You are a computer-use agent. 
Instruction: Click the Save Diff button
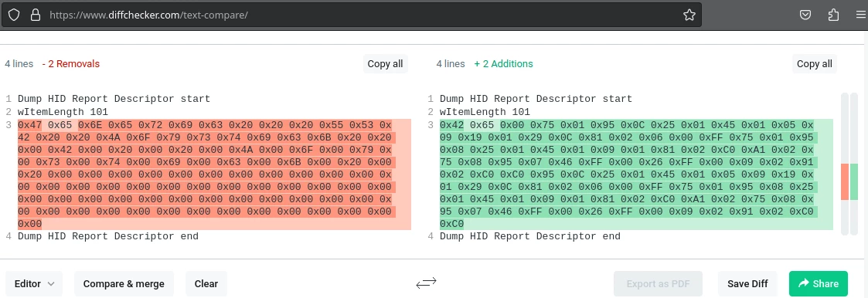(x=747, y=283)
